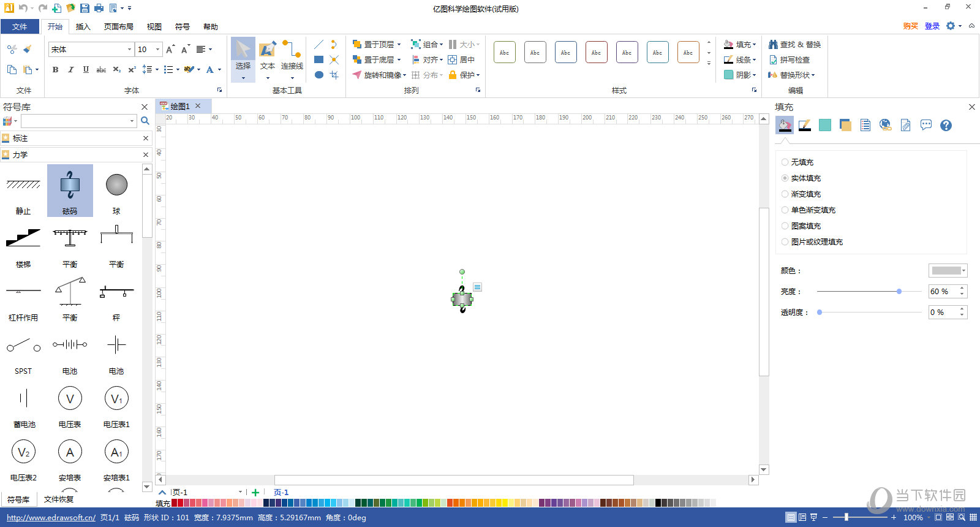Switch to 文件恢复 bottom tab
Screen dimensions: 980x527
(x=59, y=499)
